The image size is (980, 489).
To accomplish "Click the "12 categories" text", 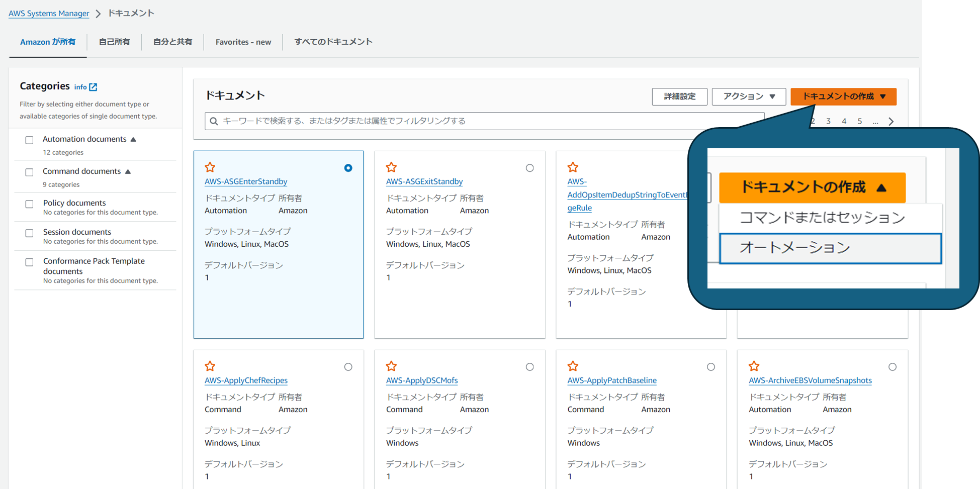I will point(63,152).
